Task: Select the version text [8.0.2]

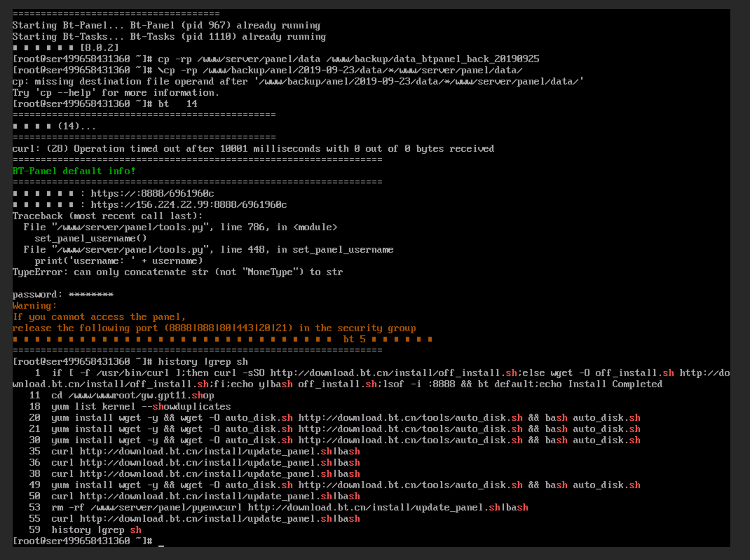Action: click(x=99, y=48)
